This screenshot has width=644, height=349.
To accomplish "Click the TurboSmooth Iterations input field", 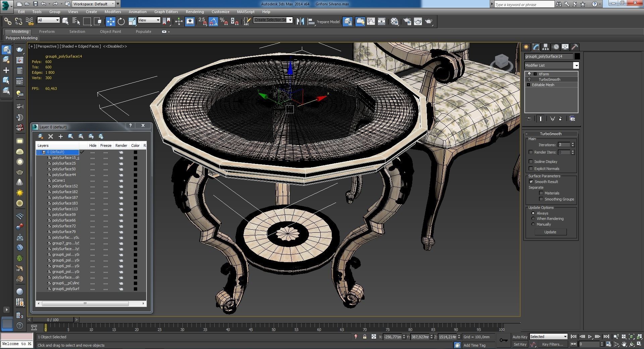I will pos(564,145).
